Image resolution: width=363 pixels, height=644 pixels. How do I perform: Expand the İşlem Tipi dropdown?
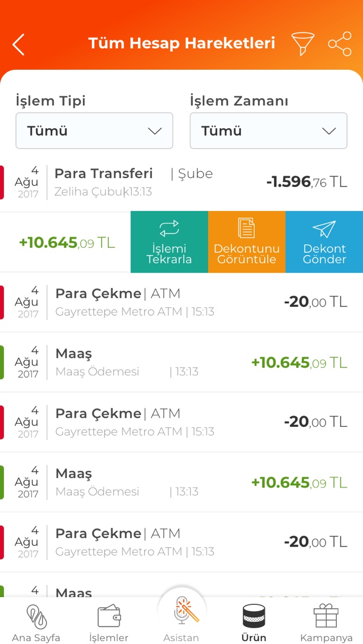pos(94,131)
